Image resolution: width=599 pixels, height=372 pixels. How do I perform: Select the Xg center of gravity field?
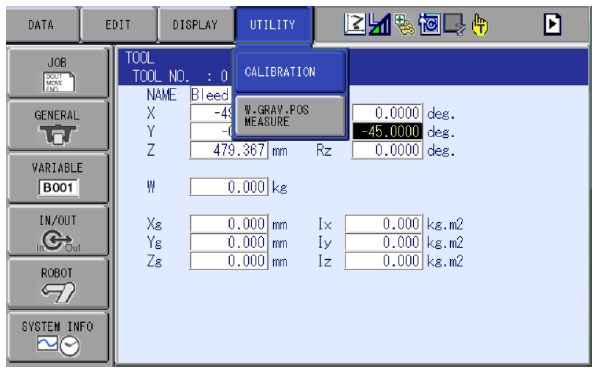pos(229,223)
